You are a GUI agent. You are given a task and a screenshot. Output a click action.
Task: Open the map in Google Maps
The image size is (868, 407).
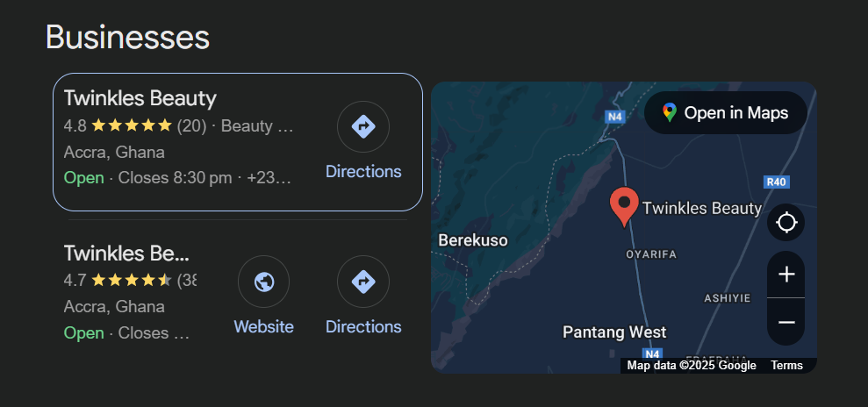coord(725,113)
